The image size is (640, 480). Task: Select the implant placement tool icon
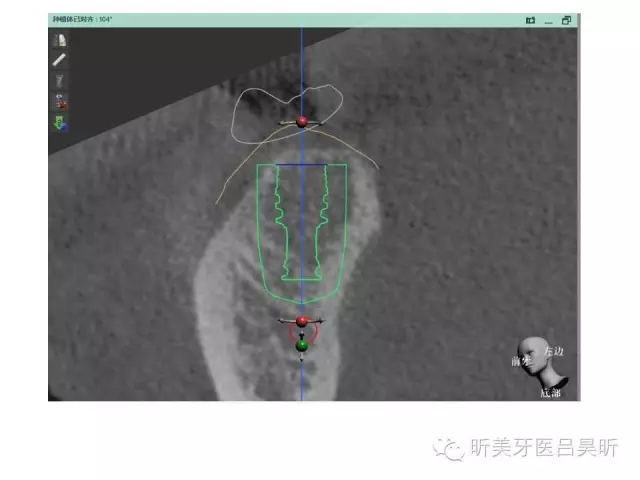[x=60, y=82]
